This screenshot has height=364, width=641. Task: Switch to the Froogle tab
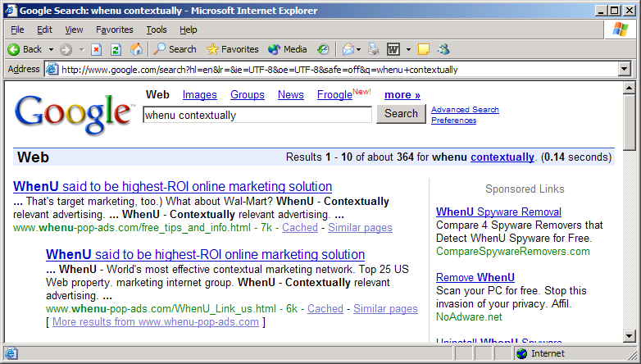[334, 95]
